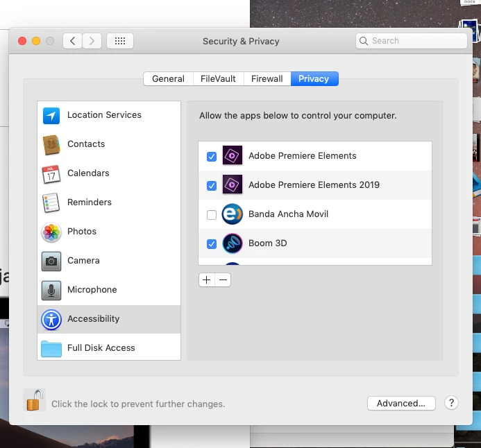
Task: Go forward with the right chevron button
Action: pyautogui.click(x=92, y=41)
